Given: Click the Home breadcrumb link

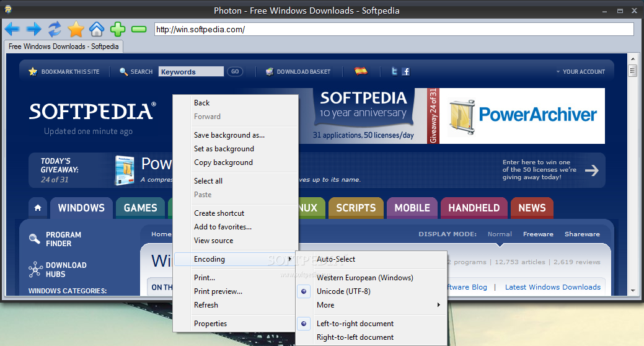Looking at the screenshot, I should tap(161, 234).
